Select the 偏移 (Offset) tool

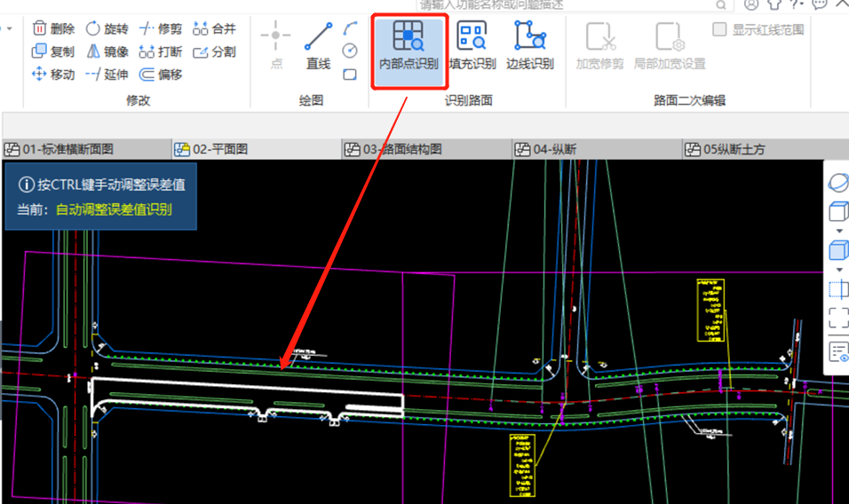click(x=160, y=74)
